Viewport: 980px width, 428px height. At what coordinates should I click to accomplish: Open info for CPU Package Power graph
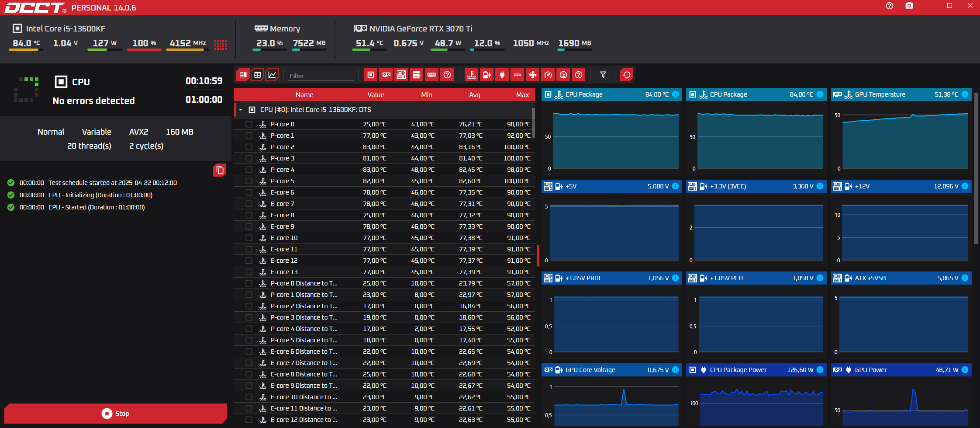pos(820,370)
